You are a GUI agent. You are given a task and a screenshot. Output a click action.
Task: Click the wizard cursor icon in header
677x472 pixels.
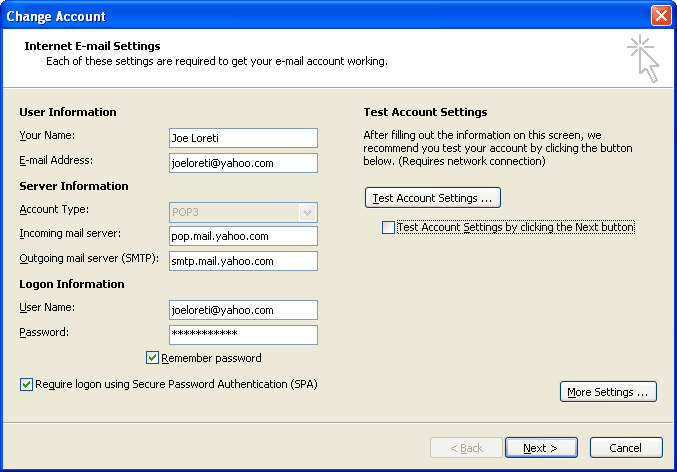click(643, 58)
